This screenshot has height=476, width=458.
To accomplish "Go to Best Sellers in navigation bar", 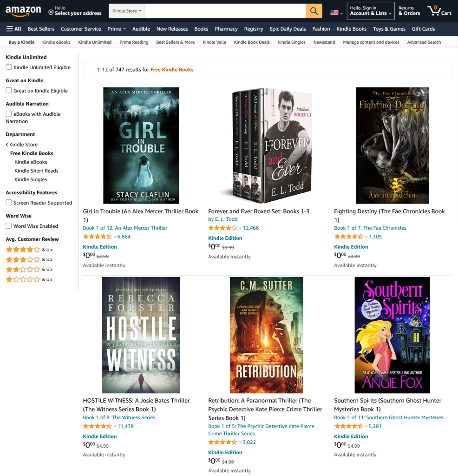I will (41, 29).
